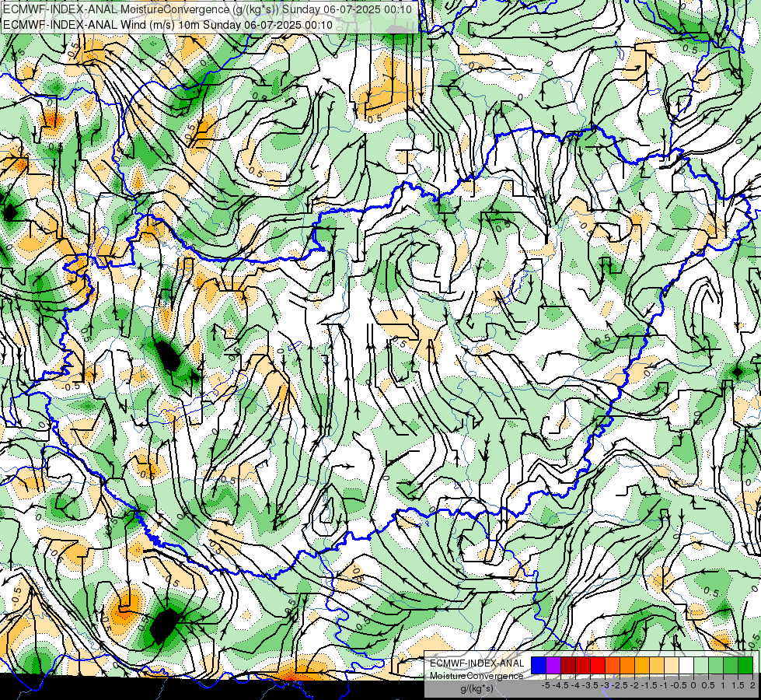Select the darkest red legend swatch
Image resolution: width=761 pixels, height=700 pixels.
coord(568,665)
